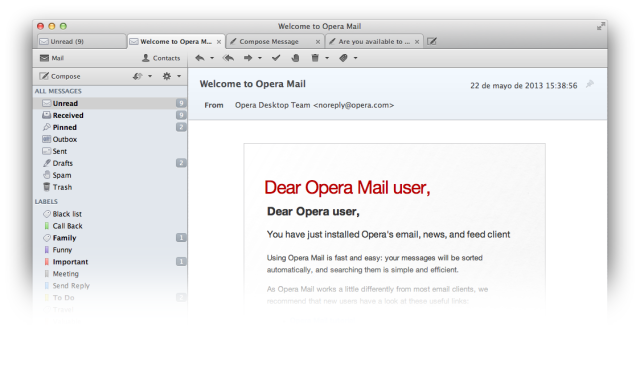Viewport: 640px width, 384px height.
Task: Open the Pinned folder
Action: [x=110, y=127]
